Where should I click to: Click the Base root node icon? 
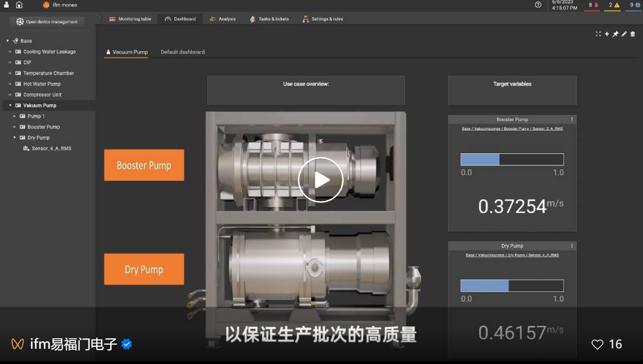click(15, 41)
